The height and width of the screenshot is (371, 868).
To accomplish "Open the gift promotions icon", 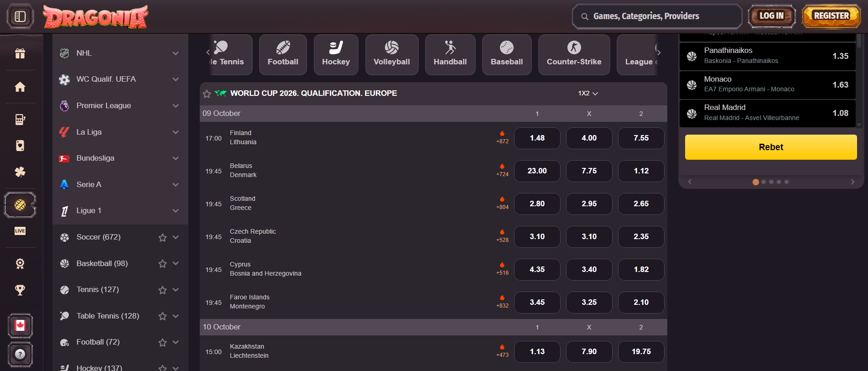I will tap(20, 53).
